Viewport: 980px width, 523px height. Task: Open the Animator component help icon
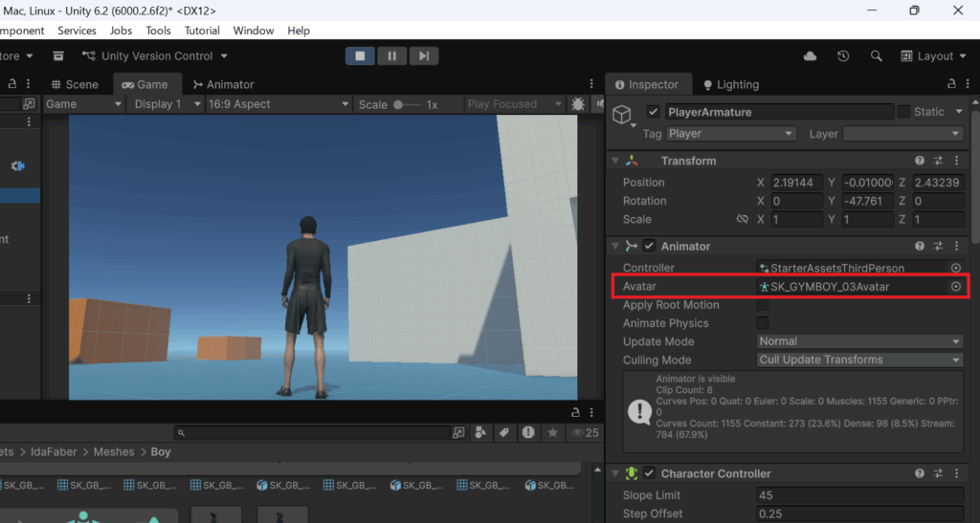coord(920,246)
